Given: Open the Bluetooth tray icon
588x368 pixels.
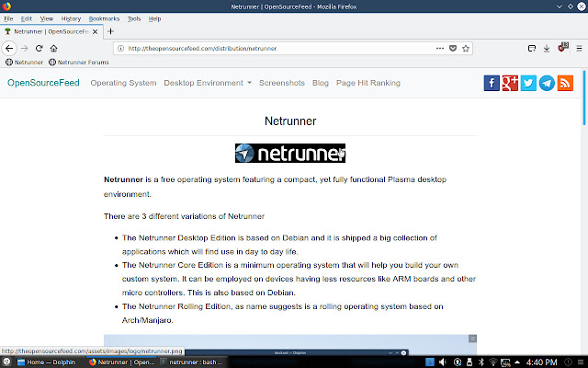Looking at the screenshot, I should click(481, 362).
